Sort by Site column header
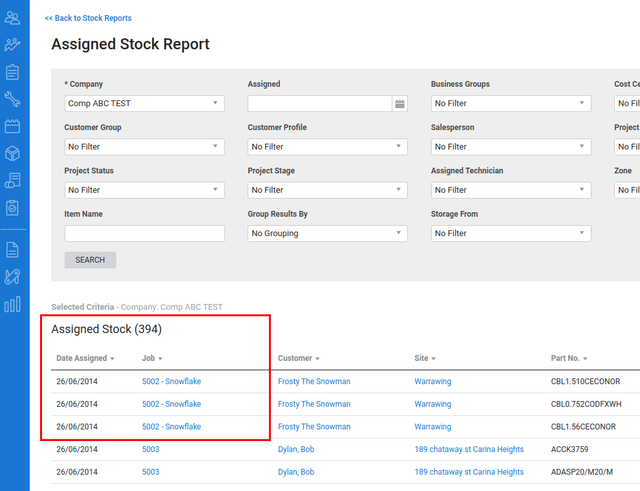Viewport: 640px width, 491px height. point(425,358)
